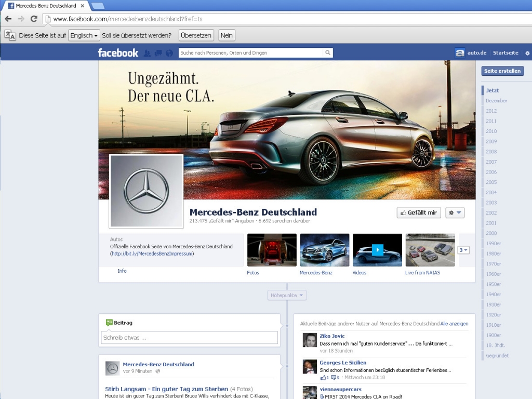Jump to 1950er in the timeline
The height and width of the screenshot is (399, 532).
(x=494, y=284)
